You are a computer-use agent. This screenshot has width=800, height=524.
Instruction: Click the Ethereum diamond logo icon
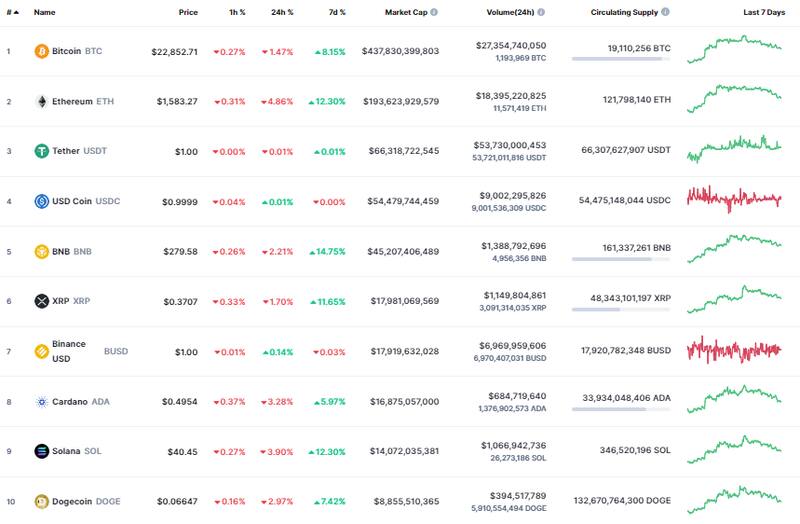(x=42, y=101)
